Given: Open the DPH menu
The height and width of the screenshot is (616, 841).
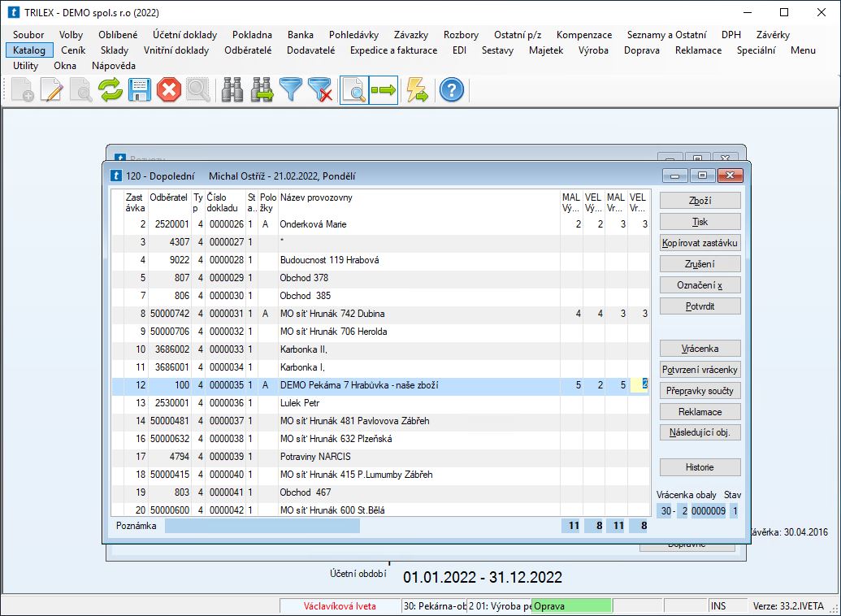Looking at the screenshot, I should pyautogui.click(x=731, y=35).
